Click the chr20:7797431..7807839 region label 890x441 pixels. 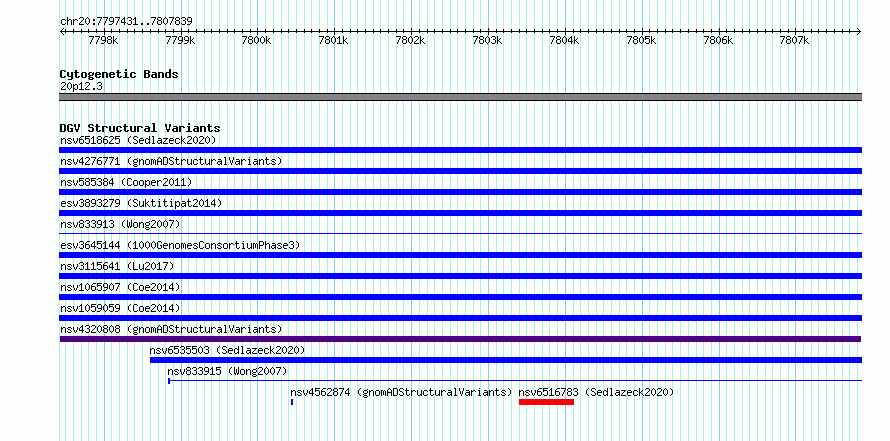click(126, 22)
